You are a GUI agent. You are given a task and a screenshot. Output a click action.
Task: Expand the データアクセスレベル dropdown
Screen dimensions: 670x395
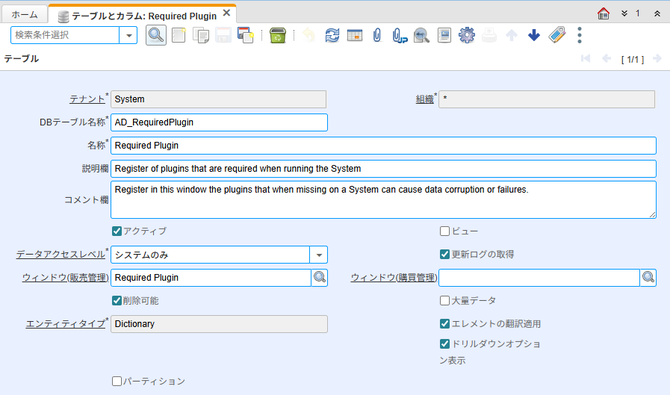click(319, 255)
